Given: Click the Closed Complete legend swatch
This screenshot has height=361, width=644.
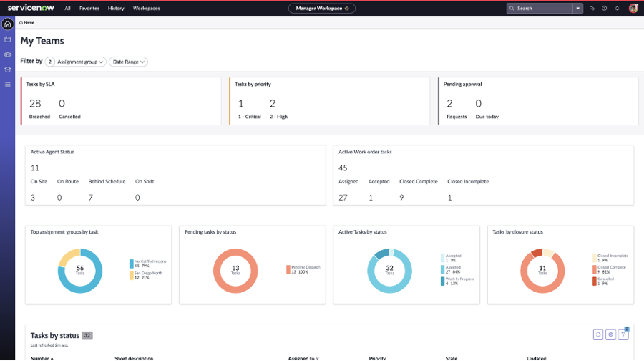Looking at the screenshot, I should (x=595, y=269).
